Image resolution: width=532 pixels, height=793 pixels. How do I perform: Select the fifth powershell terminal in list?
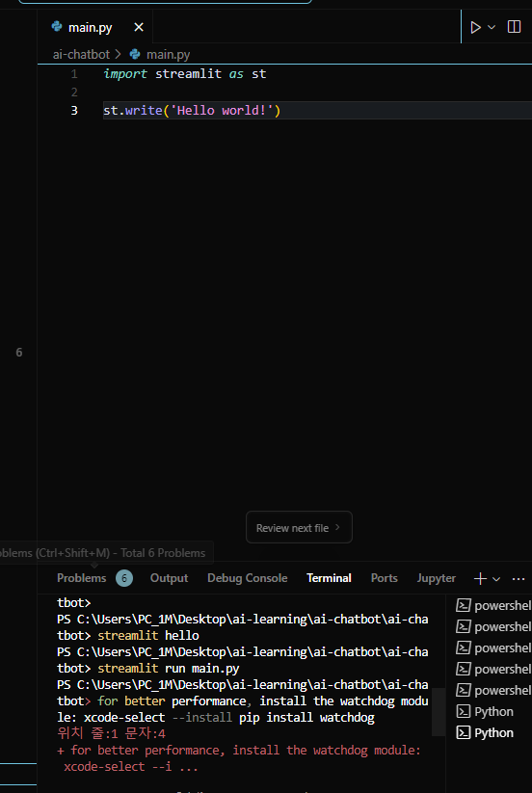[493, 690]
